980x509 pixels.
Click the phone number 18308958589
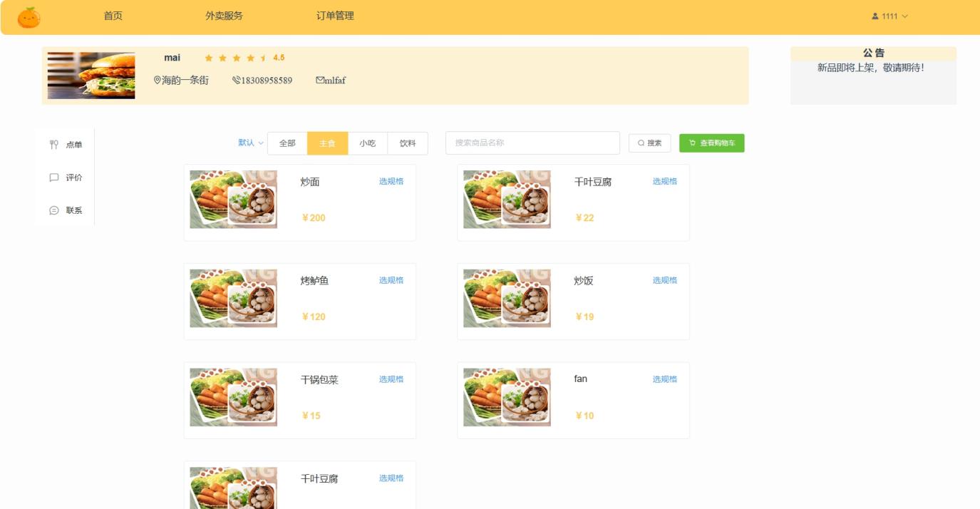(x=267, y=81)
